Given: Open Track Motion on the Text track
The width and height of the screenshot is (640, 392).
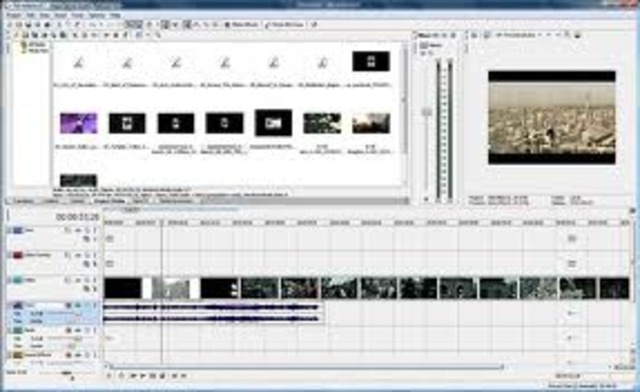Looking at the screenshot, I should (68, 231).
